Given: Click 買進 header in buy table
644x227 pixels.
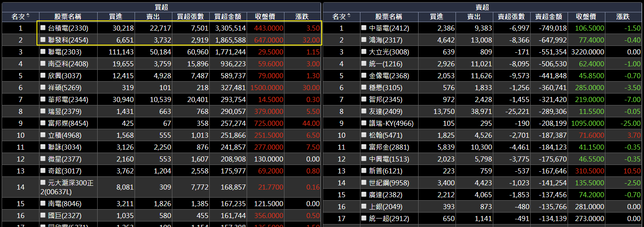Looking at the screenshot, I should pos(116,17).
